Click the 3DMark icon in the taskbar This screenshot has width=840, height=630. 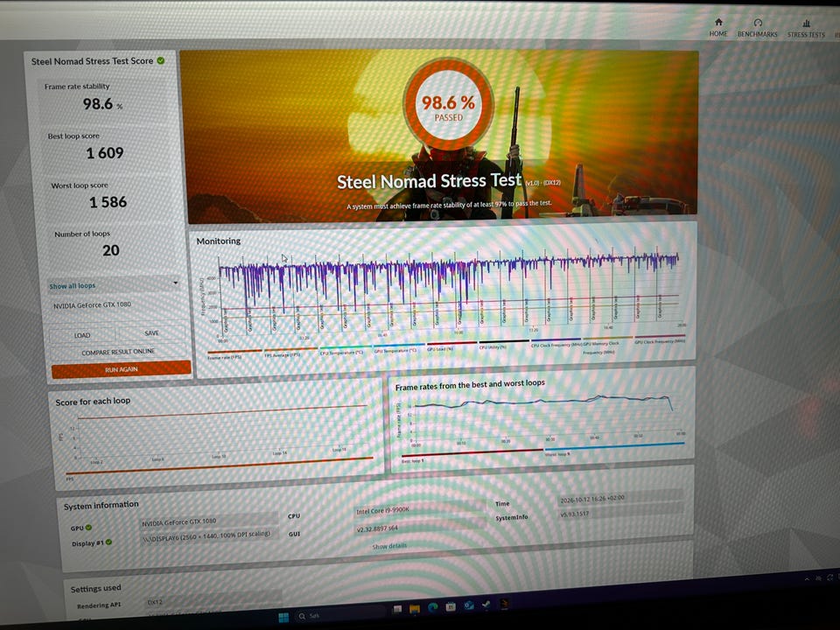click(x=504, y=604)
